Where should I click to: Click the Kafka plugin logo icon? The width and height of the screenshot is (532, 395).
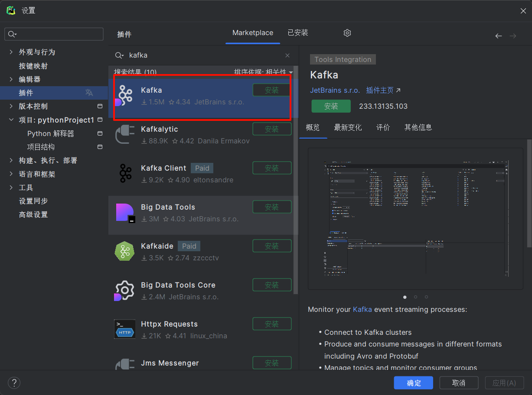pyautogui.click(x=125, y=95)
